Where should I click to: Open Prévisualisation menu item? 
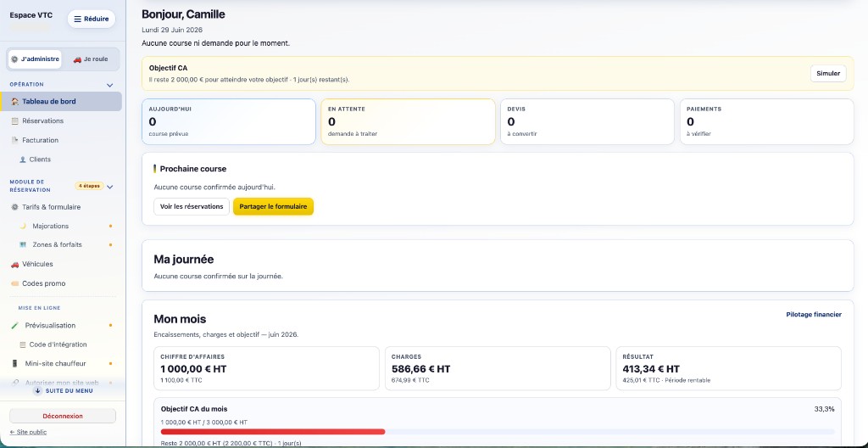(61, 326)
